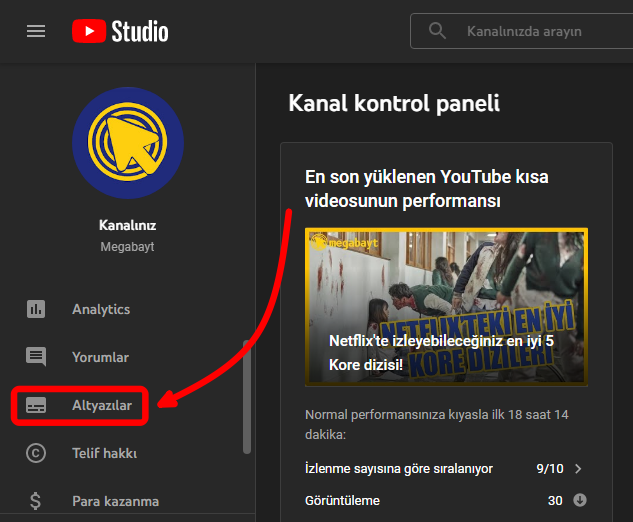The width and height of the screenshot is (633, 522).
Task: Click the Altyazılar subtitles icon
Action: coord(36,405)
